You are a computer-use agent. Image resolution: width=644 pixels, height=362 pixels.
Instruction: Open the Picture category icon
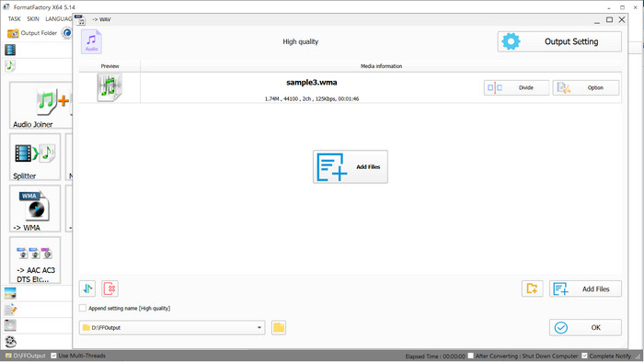10,293
